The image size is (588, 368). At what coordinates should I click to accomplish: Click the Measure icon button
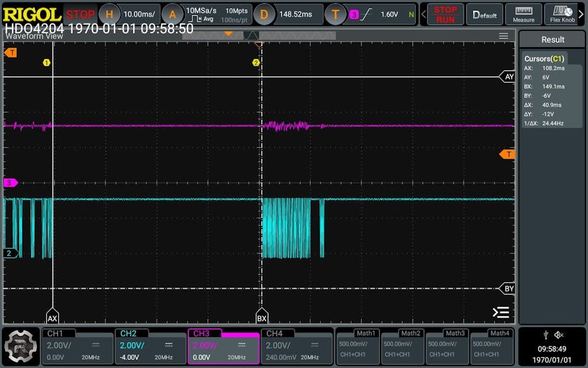pyautogui.click(x=524, y=14)
